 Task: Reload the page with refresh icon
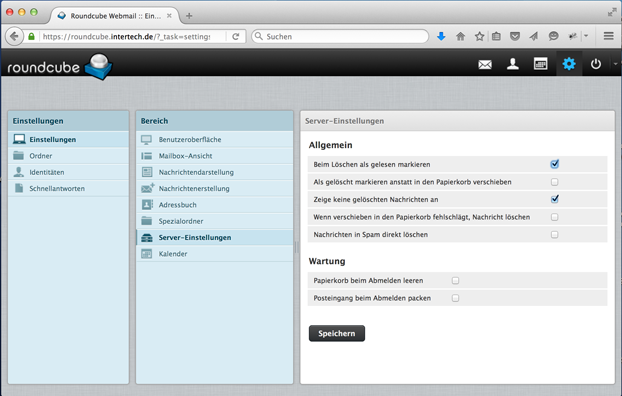236,37
